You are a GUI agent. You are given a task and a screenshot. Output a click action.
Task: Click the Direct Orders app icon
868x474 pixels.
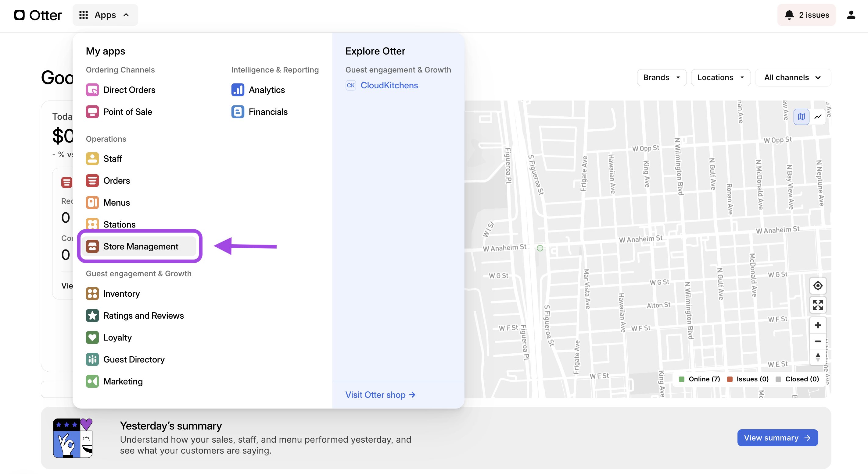pyautogui.click(x=92, y=90)
